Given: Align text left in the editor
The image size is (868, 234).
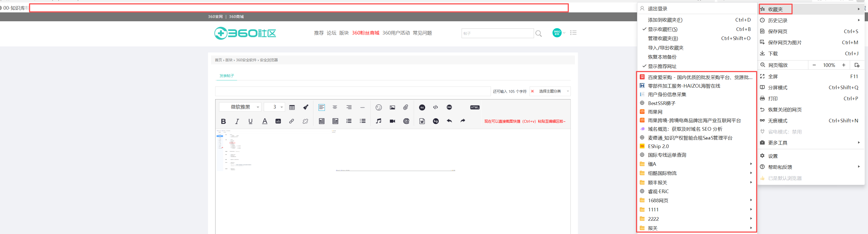Looking at the screenshot, I should 322,107.
